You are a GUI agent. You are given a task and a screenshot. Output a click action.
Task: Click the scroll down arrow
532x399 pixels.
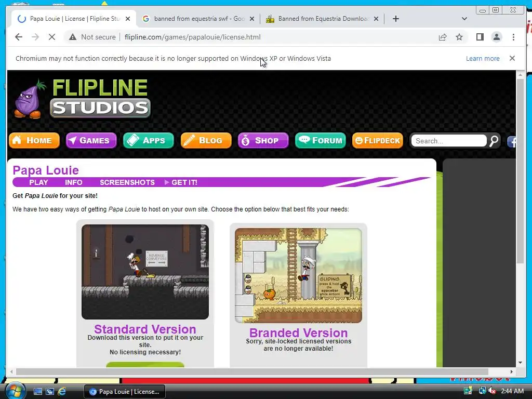tap(520, 363)
